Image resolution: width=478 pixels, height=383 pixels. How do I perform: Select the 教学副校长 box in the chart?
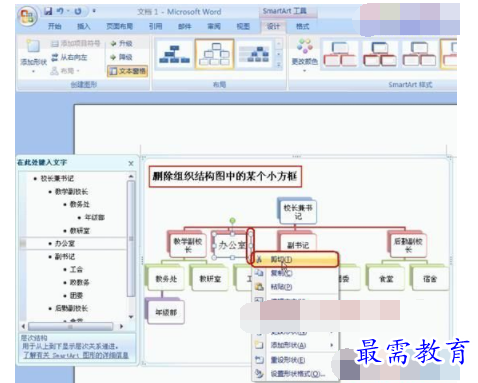tap(187, 245)
